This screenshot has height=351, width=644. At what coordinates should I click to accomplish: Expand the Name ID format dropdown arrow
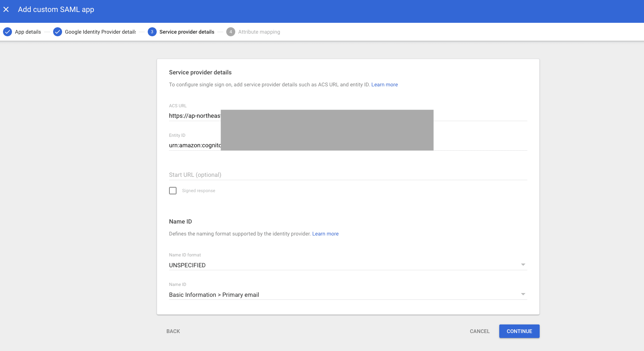pyautogui.click(x=523, y=265)
